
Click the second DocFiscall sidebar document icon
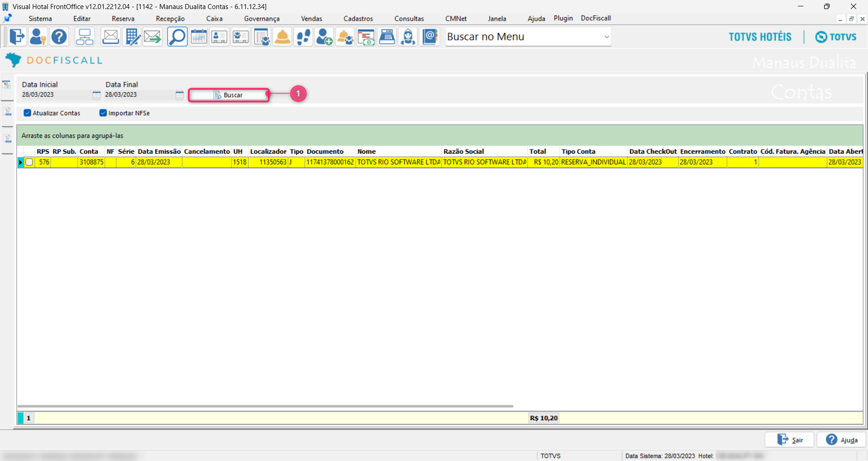point(8,111)
